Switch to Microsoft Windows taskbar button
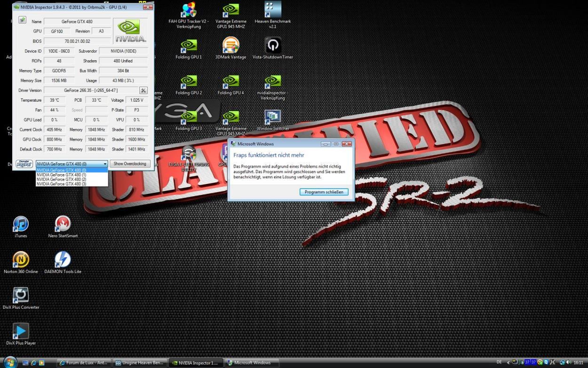The height and width of the screenshot is (368, 588). coord(252,363)
